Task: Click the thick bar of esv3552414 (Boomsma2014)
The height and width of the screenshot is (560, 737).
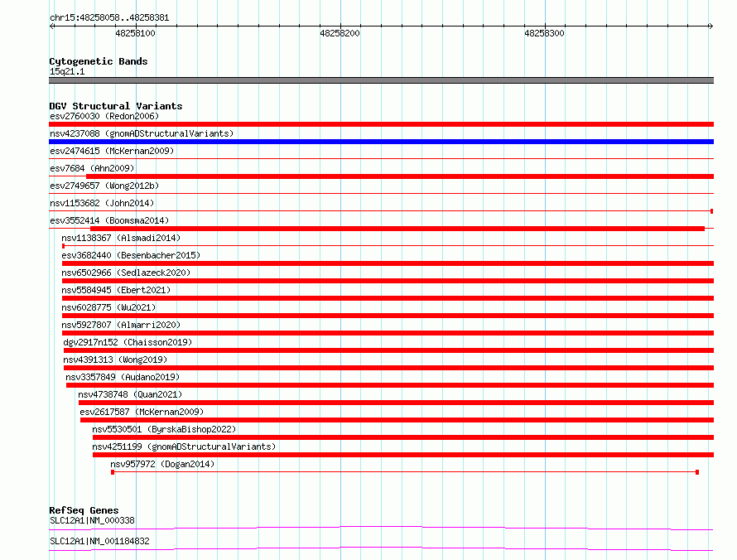Action: coord(397,229)
